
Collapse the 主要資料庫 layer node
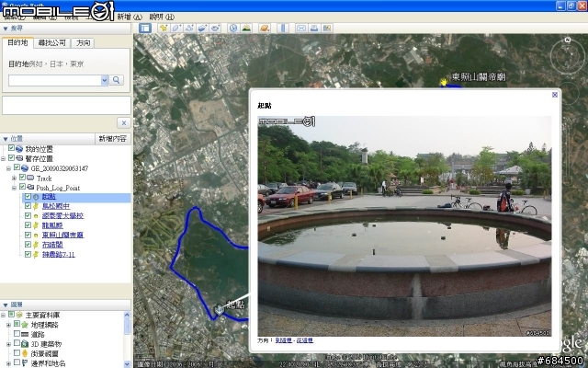[3, 315]
